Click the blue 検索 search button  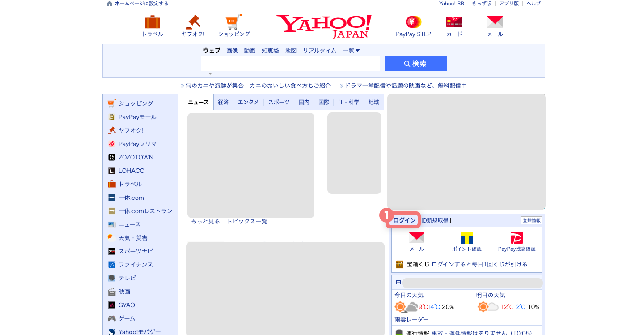(x=415, y=64)
